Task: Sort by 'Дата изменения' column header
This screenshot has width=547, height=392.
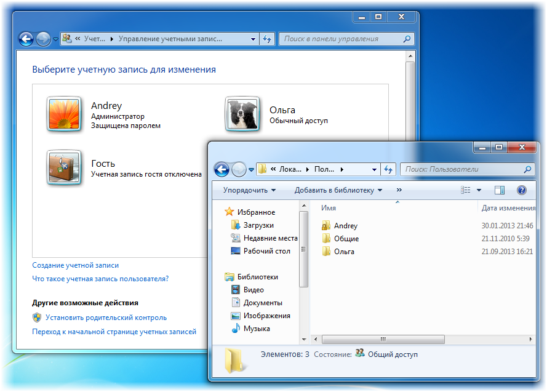Action: [508, 208]
